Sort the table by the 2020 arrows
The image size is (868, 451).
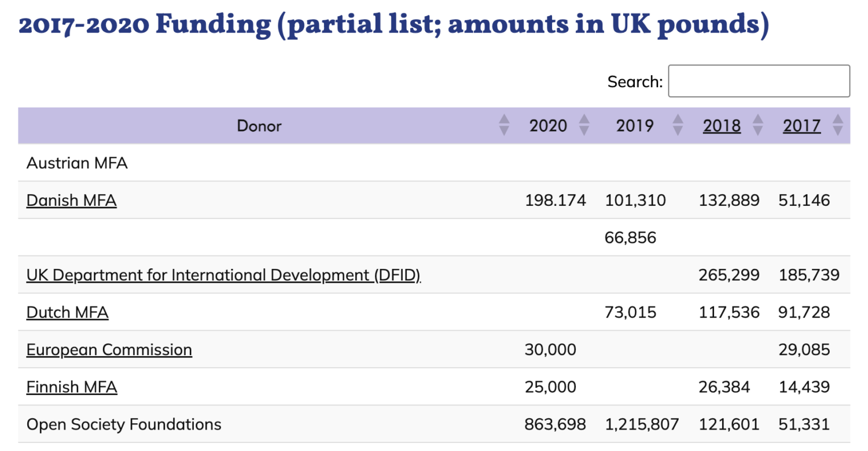[x=584, y=125]
